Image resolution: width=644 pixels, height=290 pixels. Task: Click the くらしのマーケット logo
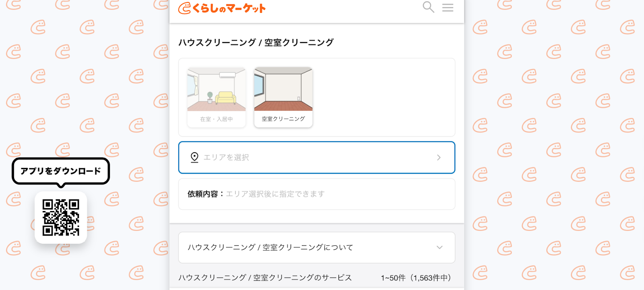(222, 8)
